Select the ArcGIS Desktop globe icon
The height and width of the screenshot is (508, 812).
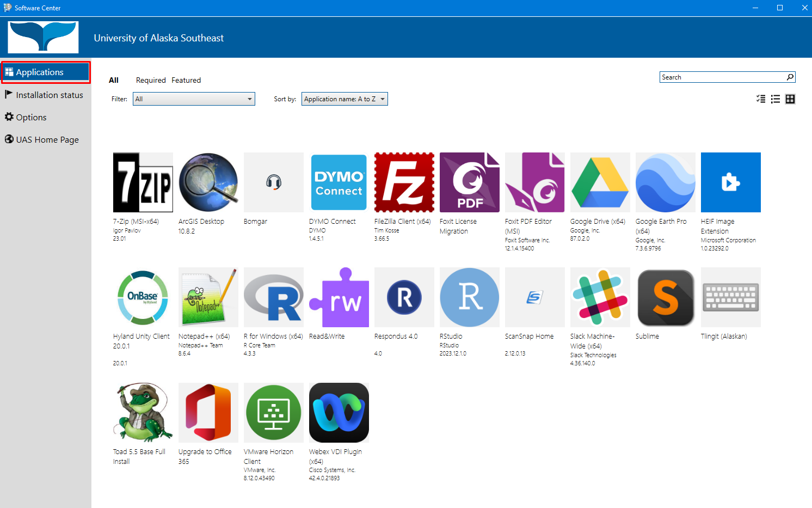coord(208,182)
